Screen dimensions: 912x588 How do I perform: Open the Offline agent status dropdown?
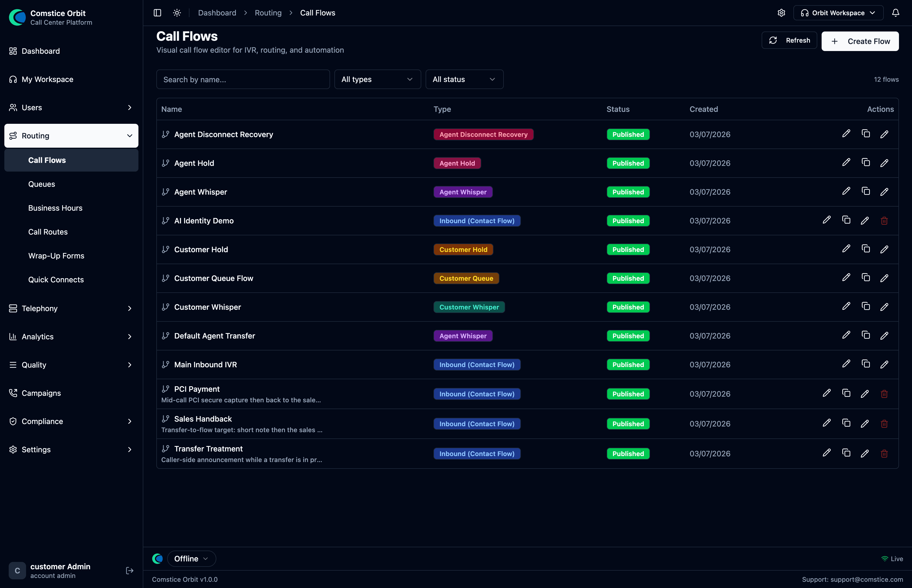191,559
